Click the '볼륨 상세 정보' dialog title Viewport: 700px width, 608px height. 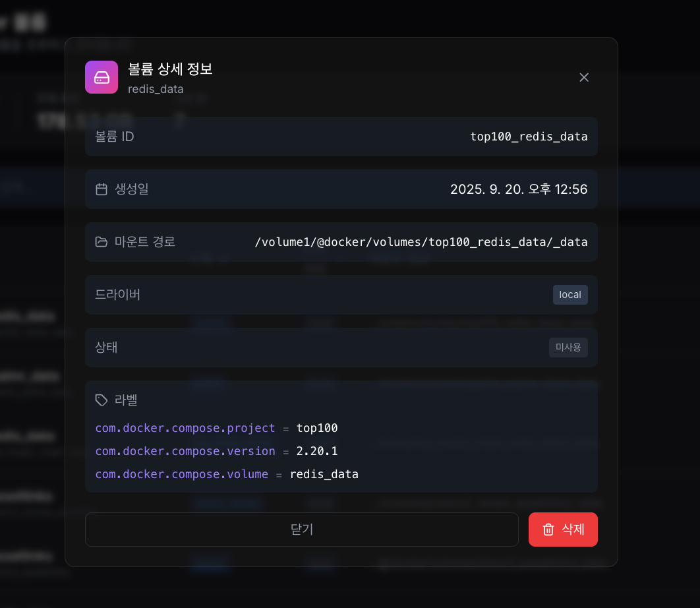169,70
